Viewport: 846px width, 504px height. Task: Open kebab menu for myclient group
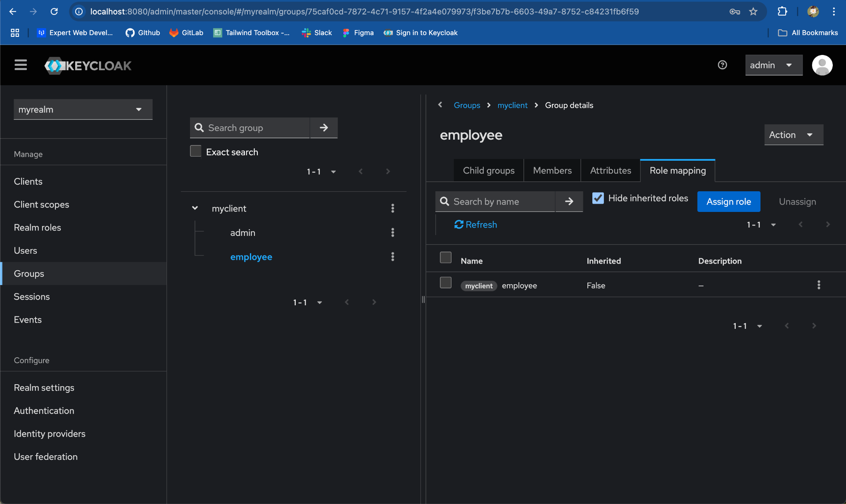click(x=392, y=208)
